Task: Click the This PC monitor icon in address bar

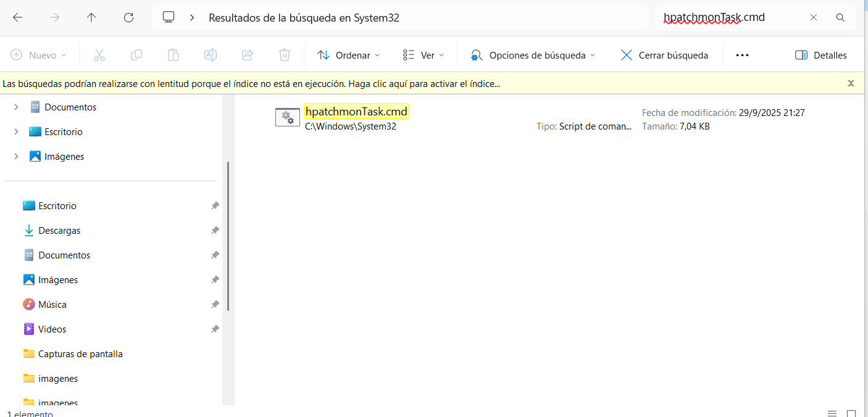Action: click(169, 17)
